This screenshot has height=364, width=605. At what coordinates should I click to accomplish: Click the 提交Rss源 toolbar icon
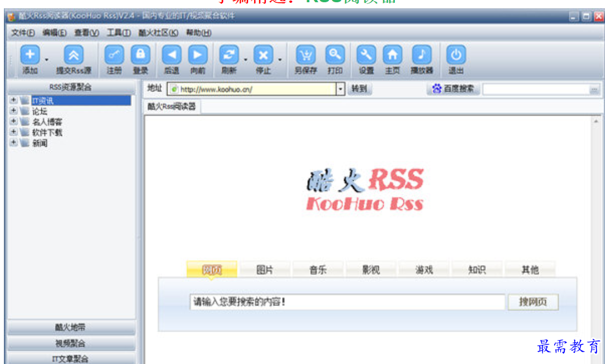(x=73, y=55)
